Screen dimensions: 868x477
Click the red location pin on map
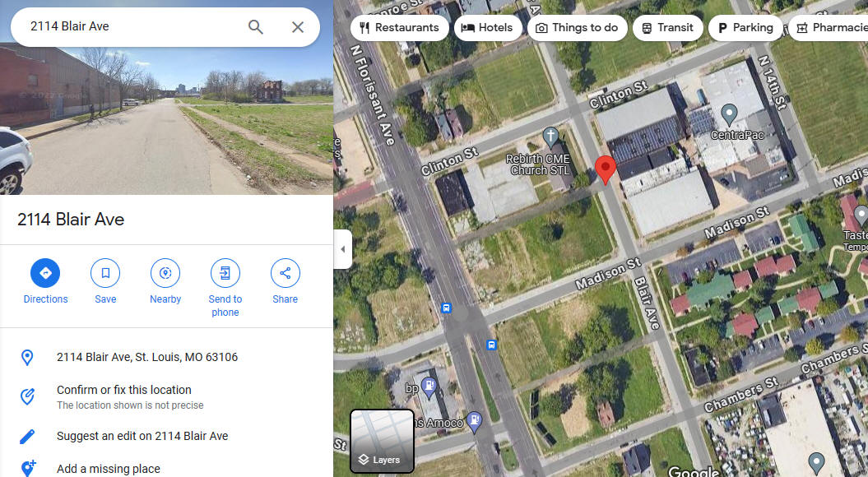pos(605,169)
